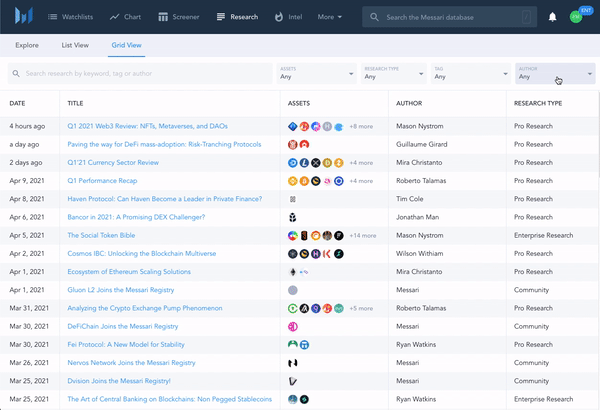The image size is (600, 410).
Task: Click first asset icon in Q1 2021 Web3 Review row
Action: [293, 126]
